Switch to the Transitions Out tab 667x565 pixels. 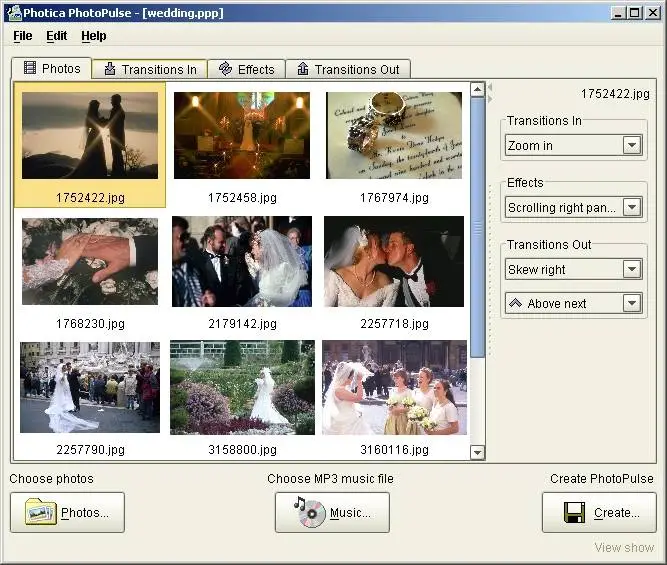click(348, 69)
